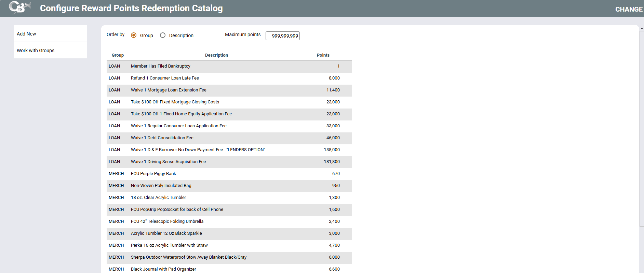Select Refund 1 Consumer Loan Late Fee row
The image size is (644, 273).
[165, 78]
